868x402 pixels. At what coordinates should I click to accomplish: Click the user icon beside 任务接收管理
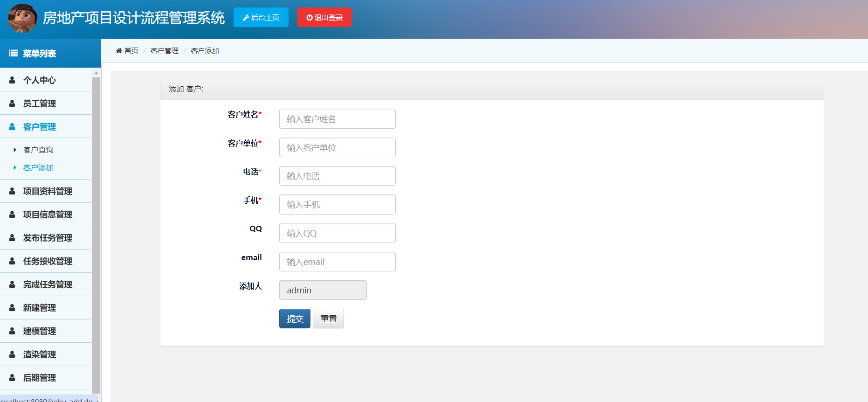[x=12, y=261]
